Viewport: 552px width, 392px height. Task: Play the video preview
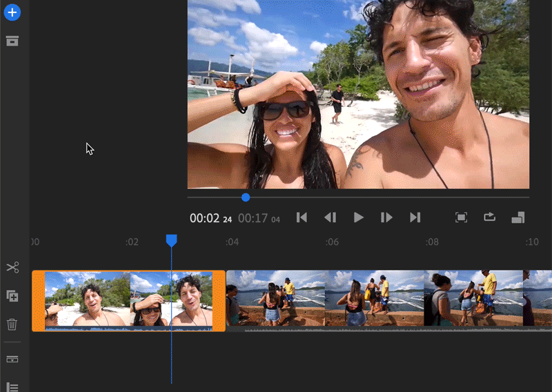358,217
